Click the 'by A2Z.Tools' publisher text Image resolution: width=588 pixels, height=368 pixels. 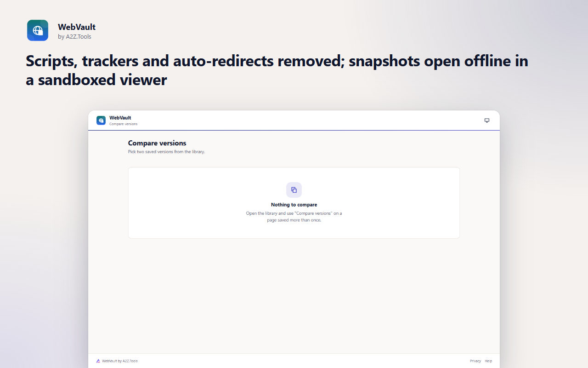75,37
